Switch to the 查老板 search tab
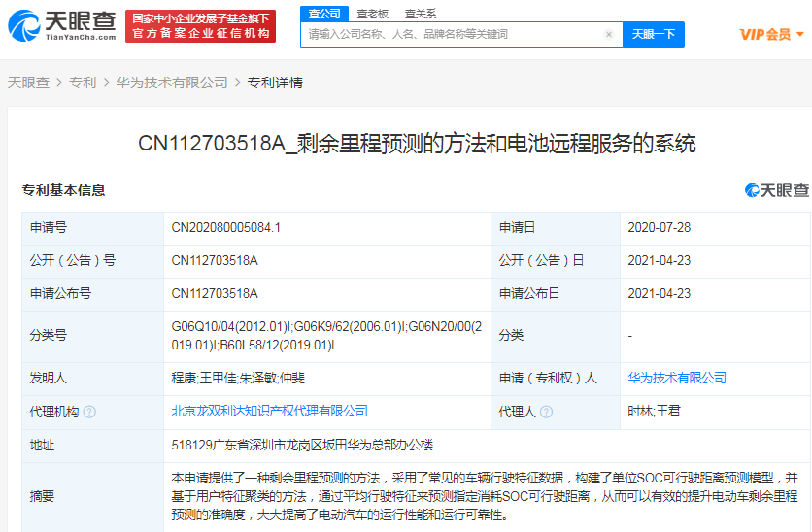 pyautogui.click(x=372, y=14)
